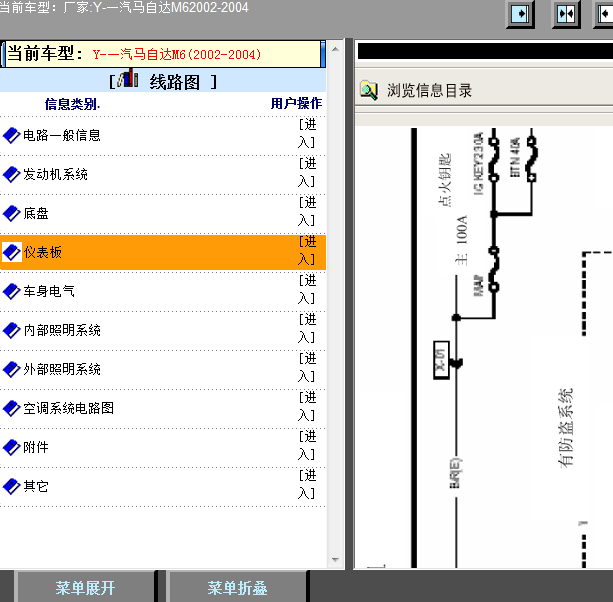Click the book icon beside 发动机系统

click(x=11, y=174)
